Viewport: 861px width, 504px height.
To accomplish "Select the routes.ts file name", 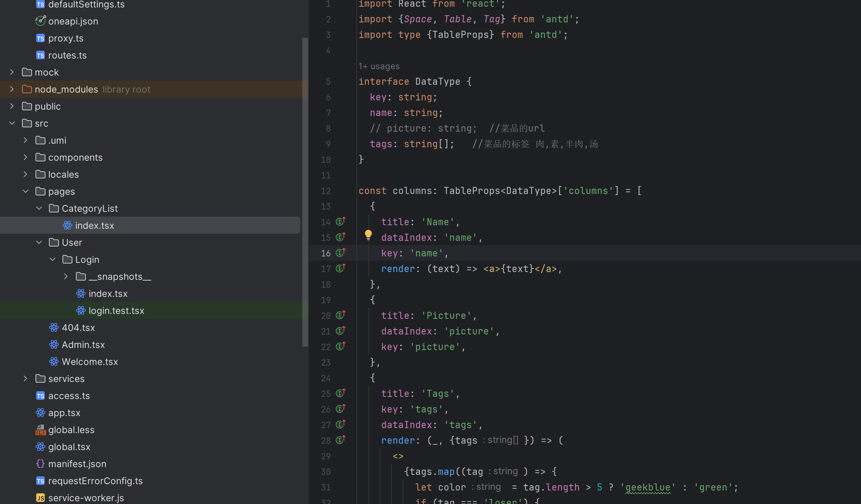I will [67, 55].
